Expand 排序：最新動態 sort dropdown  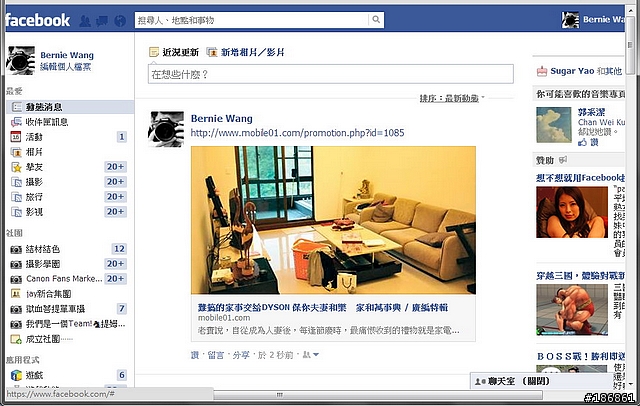tap(452, 98)
